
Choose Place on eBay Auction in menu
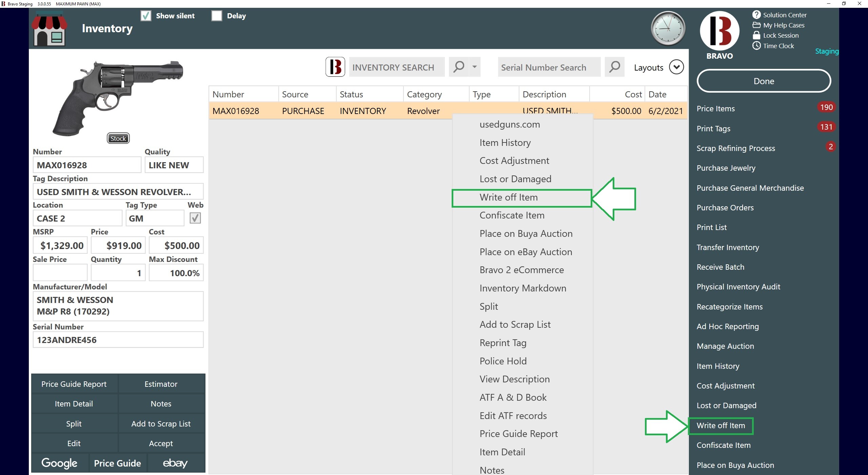[x=526, y=252]
